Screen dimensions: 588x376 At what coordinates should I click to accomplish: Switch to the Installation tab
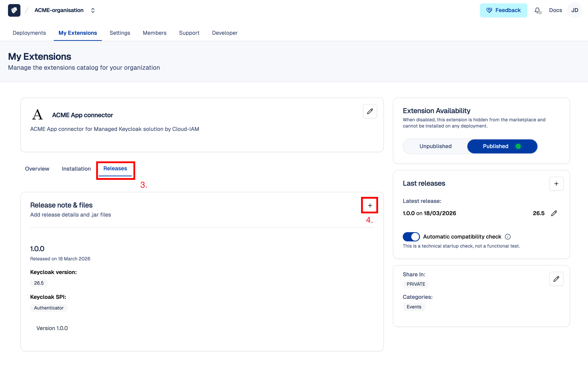coord(76,169)
